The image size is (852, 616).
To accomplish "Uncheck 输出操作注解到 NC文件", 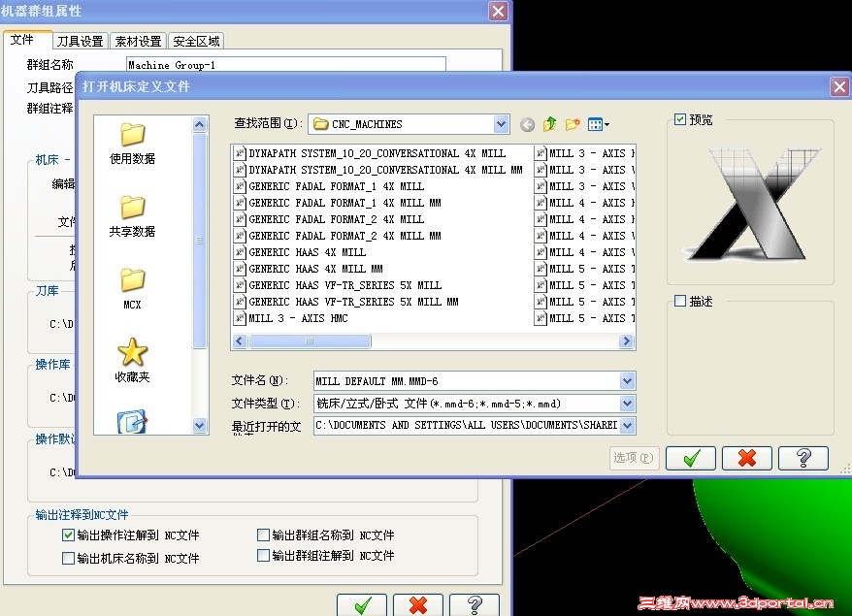I will [x=68, y=535].
